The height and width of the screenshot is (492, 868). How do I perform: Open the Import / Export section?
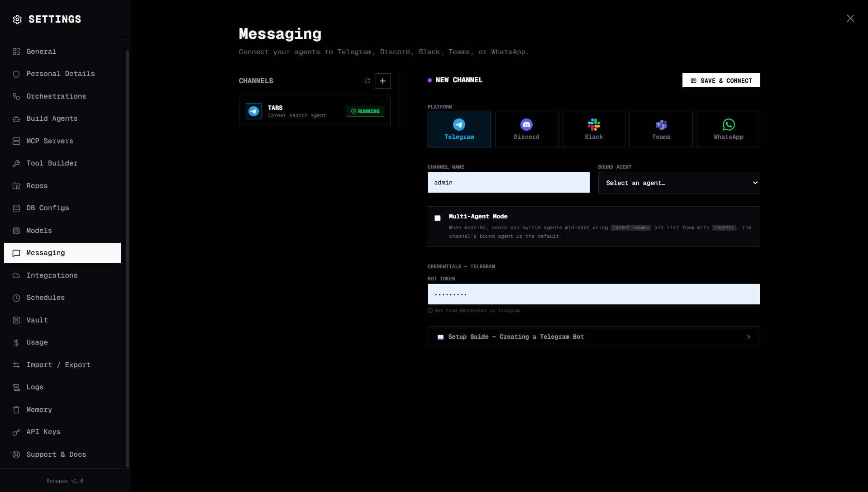click(x=62, y=365)
